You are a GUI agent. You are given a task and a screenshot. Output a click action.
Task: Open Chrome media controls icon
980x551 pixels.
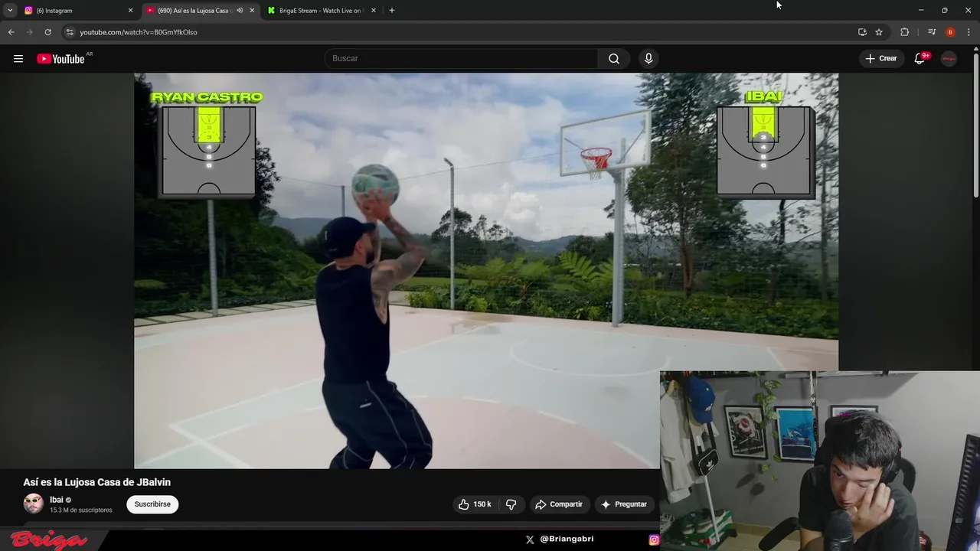[932, 32]
